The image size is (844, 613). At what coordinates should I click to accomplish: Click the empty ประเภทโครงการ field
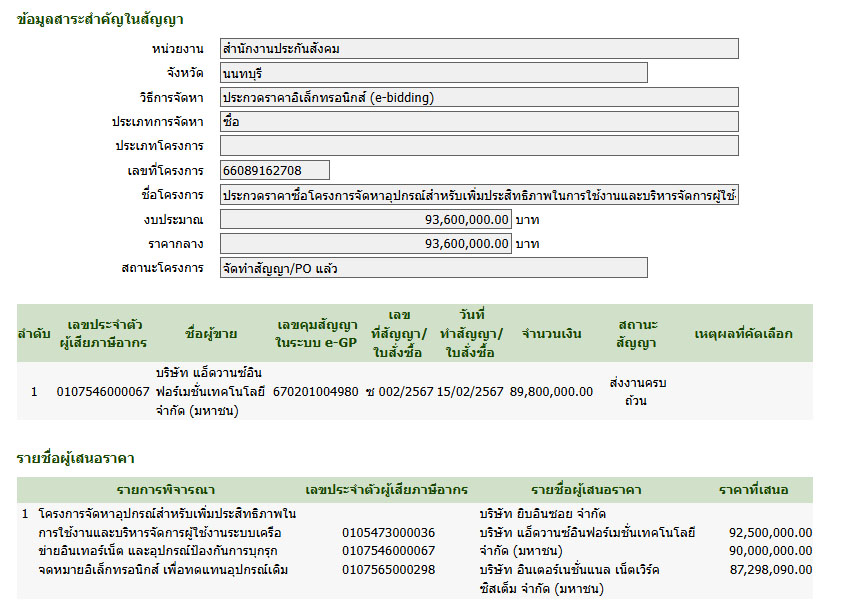pyautogui.click(x=479, y=146)
